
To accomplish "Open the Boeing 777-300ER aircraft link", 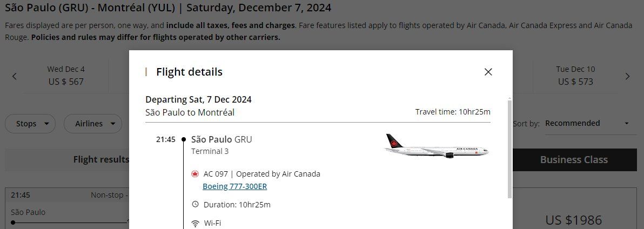I will pyautogui.click(x=234, y=186).
